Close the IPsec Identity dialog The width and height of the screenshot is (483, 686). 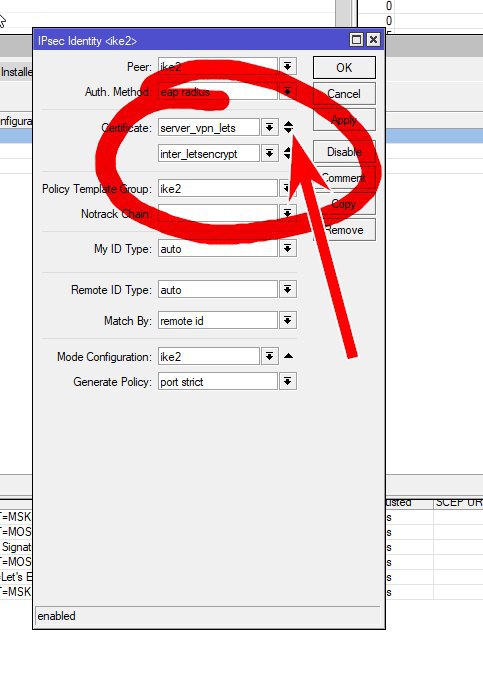tap(373, 40)
